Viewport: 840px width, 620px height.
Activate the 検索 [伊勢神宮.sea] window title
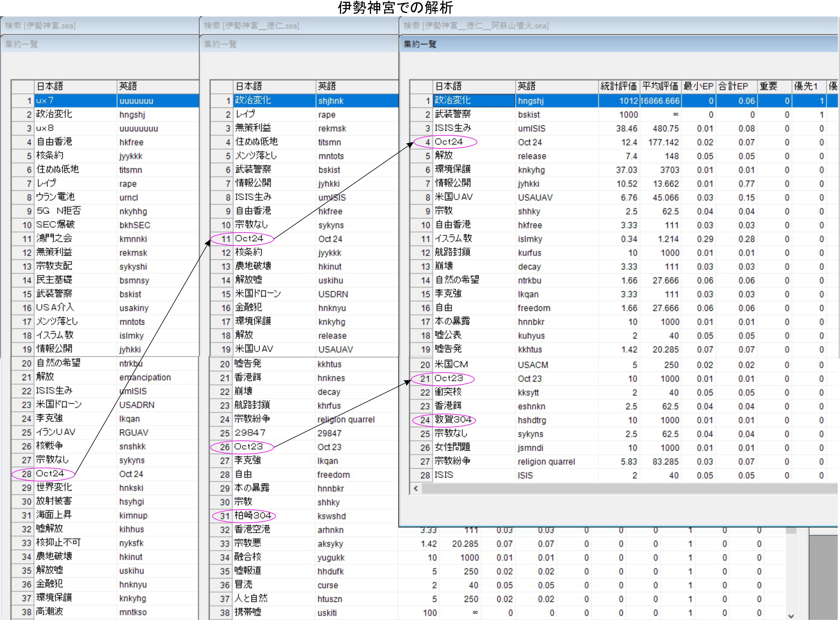41,25
